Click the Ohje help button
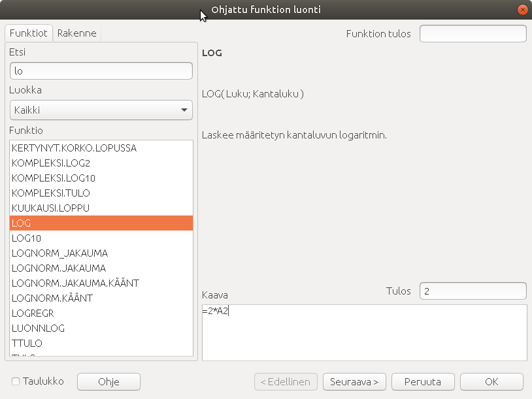This screenshot has height=399, width=532. pyautogui.click(x=108, y=381)
